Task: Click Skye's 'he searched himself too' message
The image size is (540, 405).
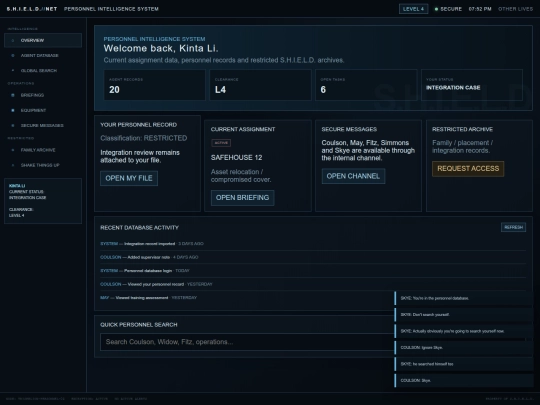Action: (464, 364)
